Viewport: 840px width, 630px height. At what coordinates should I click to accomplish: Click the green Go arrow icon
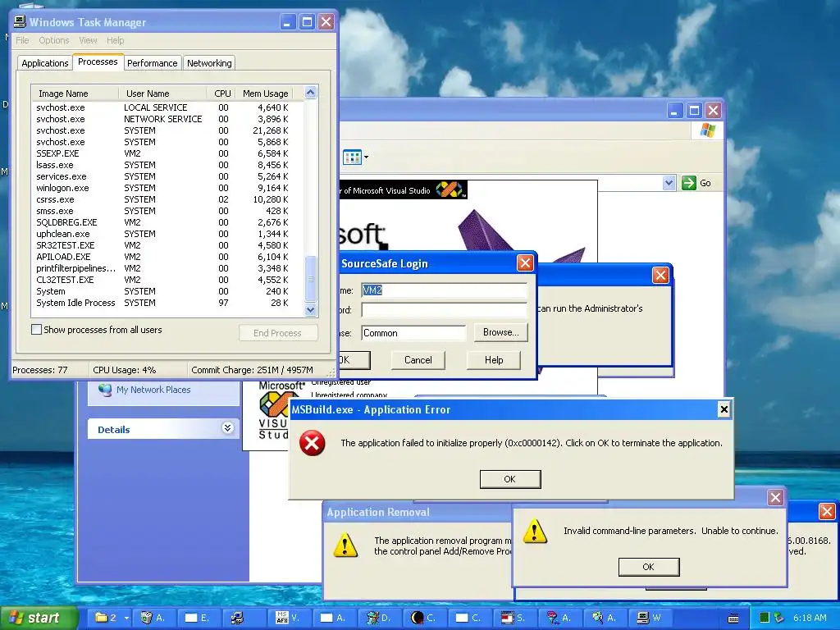(x=688, y=183)
